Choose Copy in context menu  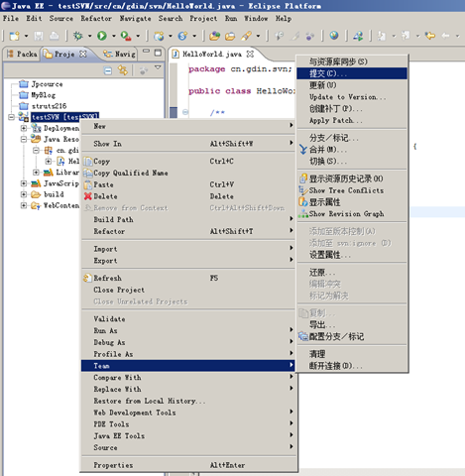pos(187,162)
